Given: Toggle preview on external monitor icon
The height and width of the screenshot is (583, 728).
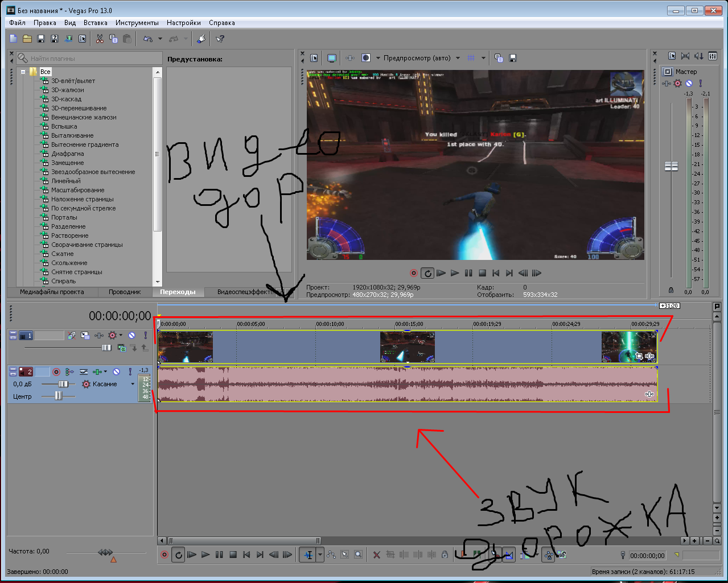Looking at the screenshot, I should 332,58.
